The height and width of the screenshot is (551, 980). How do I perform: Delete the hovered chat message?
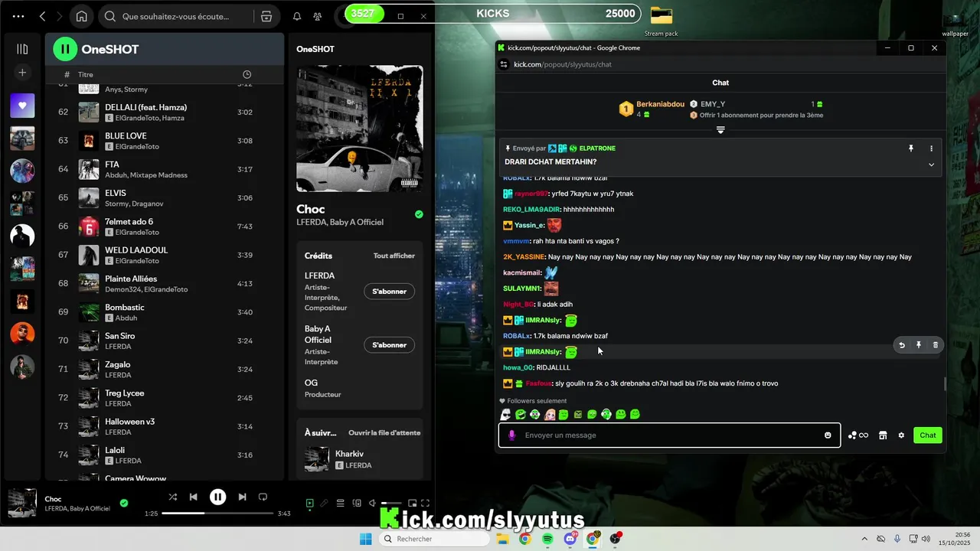pos(936,345)
